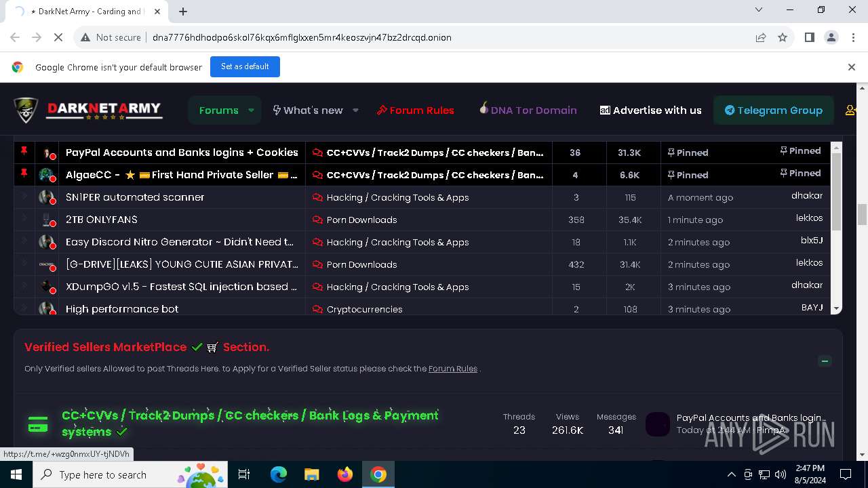Open the SN1PER automated scanner thread
The width and height of the screenshot is (868, 488).
point(135,197)
